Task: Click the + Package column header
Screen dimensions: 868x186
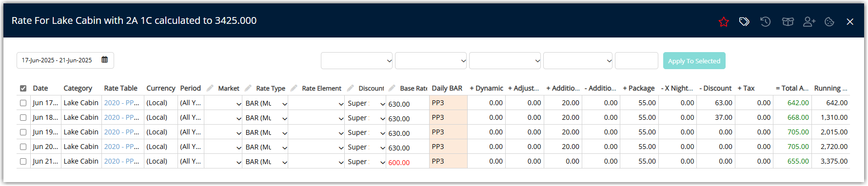Action: tap(638, 88)
